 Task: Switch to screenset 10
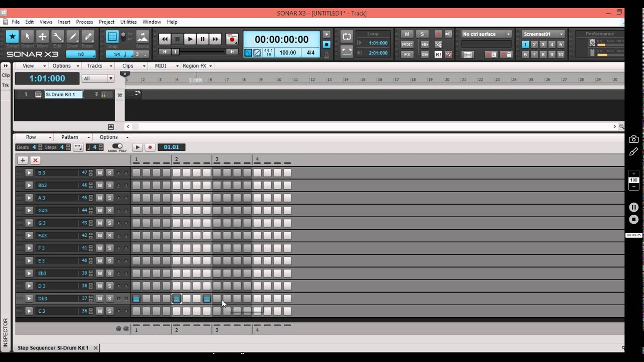(x=560, y=54)
